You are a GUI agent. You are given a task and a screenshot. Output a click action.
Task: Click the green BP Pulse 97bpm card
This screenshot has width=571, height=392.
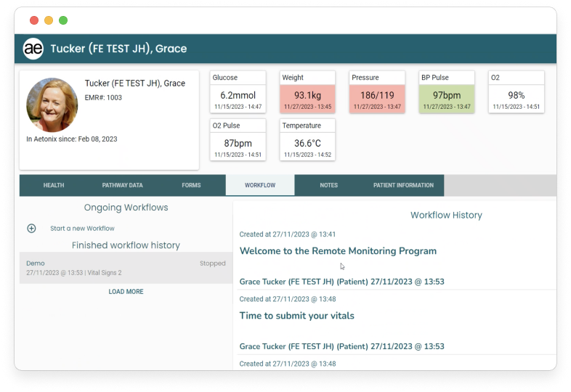click(x=447, y=92)
